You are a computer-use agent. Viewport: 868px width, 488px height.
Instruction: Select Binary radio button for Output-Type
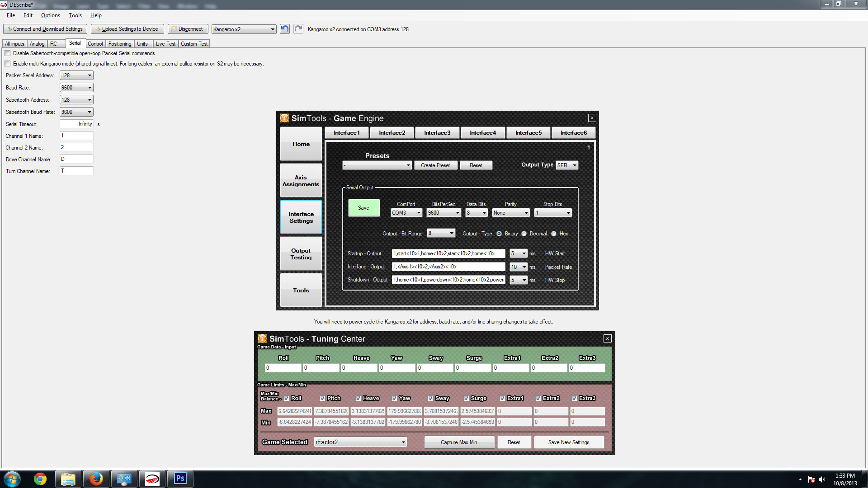coord(500,233)
